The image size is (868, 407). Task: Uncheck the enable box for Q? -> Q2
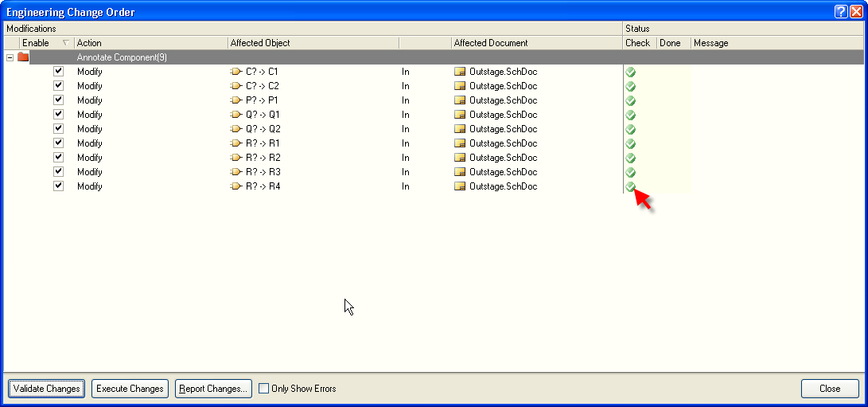58,129
